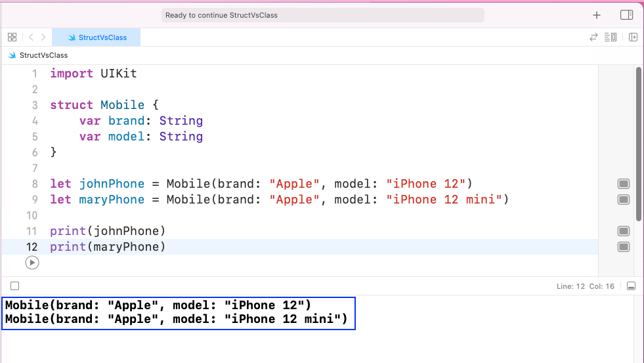Show result for the print(johnPhone) line
Image resolution: width=644 pixels, height=363 pixels.
[x=624, y=231]
